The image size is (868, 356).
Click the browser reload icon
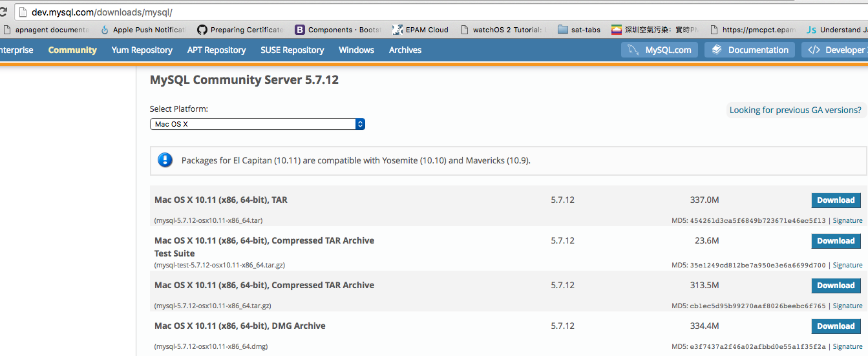[x=3, y=12]
